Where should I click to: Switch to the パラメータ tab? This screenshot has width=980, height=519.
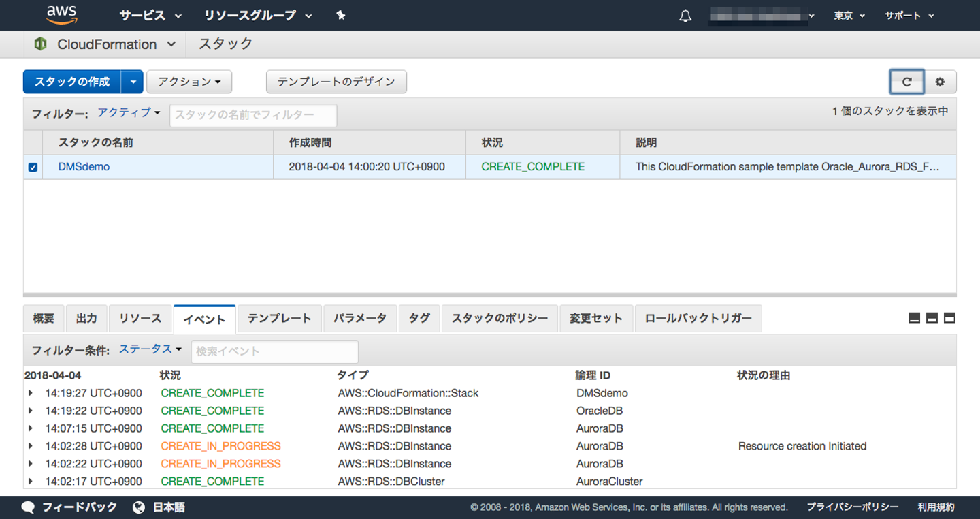[360, 318]
